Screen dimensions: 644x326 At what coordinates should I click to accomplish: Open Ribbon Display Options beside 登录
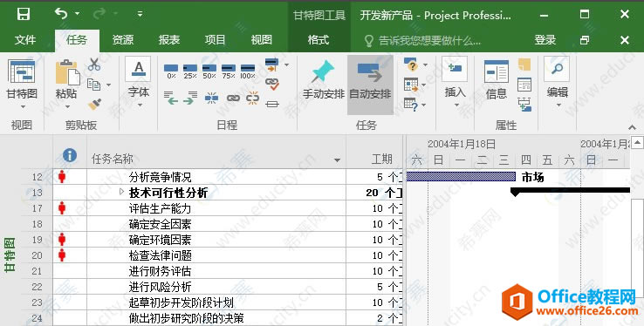585,40
